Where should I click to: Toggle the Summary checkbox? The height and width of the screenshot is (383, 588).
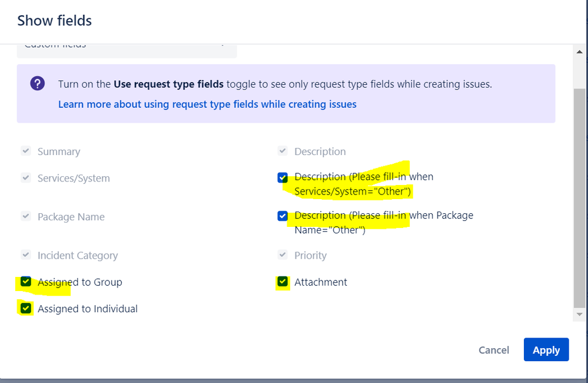coord(26,151)
